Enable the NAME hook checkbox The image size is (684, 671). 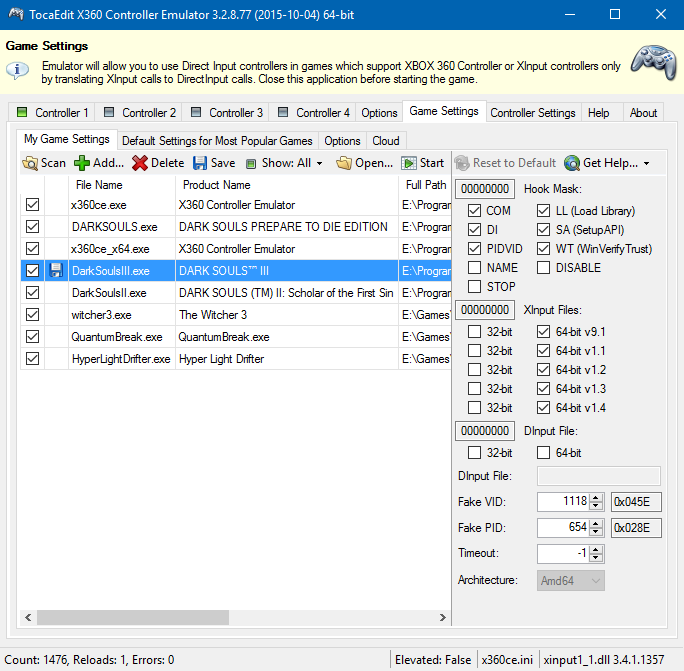pos(474,267)
